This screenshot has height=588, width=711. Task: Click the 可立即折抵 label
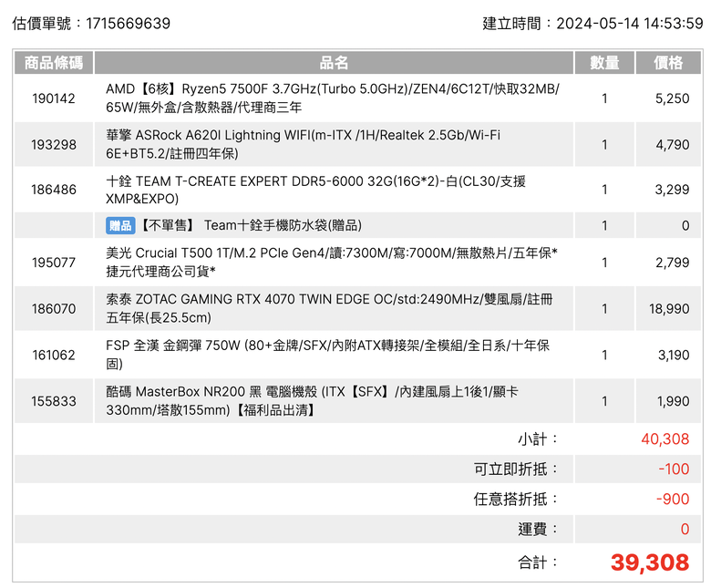[516, 469]
